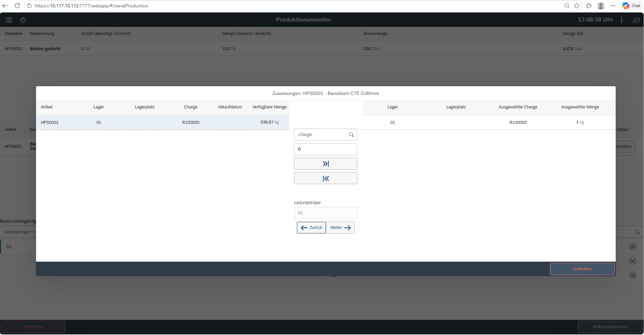Open browser favorites list icon
Image resolution: width=644 pixels, height=335 pixels.
pos(589,6)
